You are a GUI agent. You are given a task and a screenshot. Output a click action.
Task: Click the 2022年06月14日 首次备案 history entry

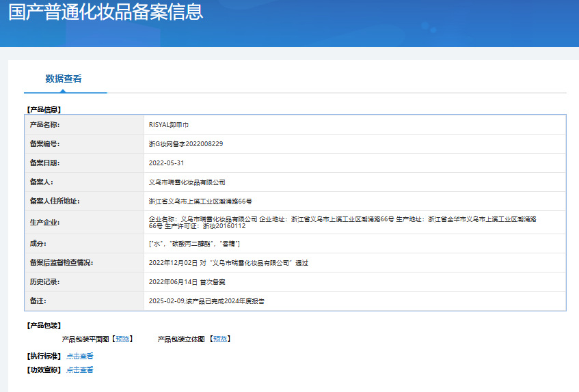[187, 282]
